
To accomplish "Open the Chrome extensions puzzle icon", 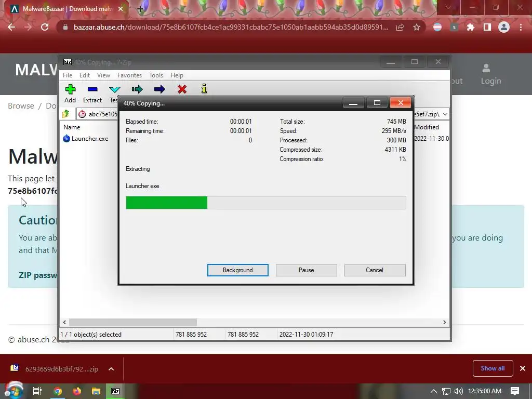I will pyautogui.click(x=471, y=27).
